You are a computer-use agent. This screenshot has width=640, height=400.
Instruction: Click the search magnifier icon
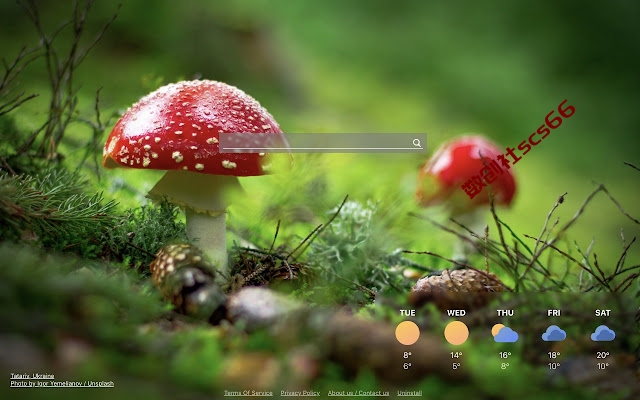click(417, 142)
